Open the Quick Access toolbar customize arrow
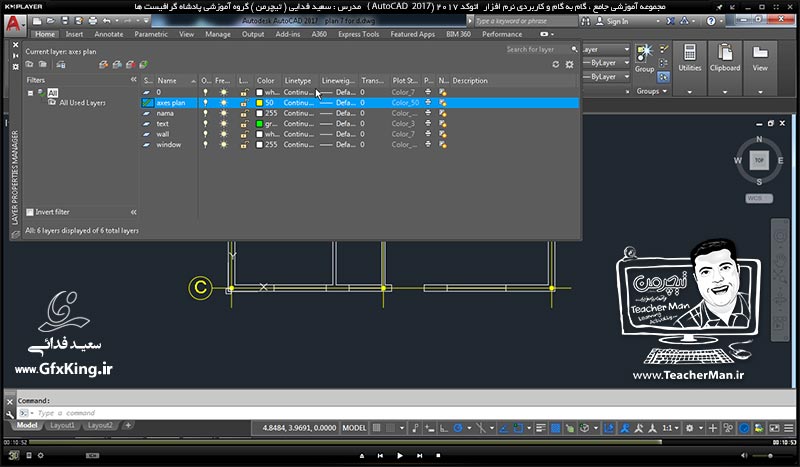Viewport: 800px width, 467px height. (146, 21)
